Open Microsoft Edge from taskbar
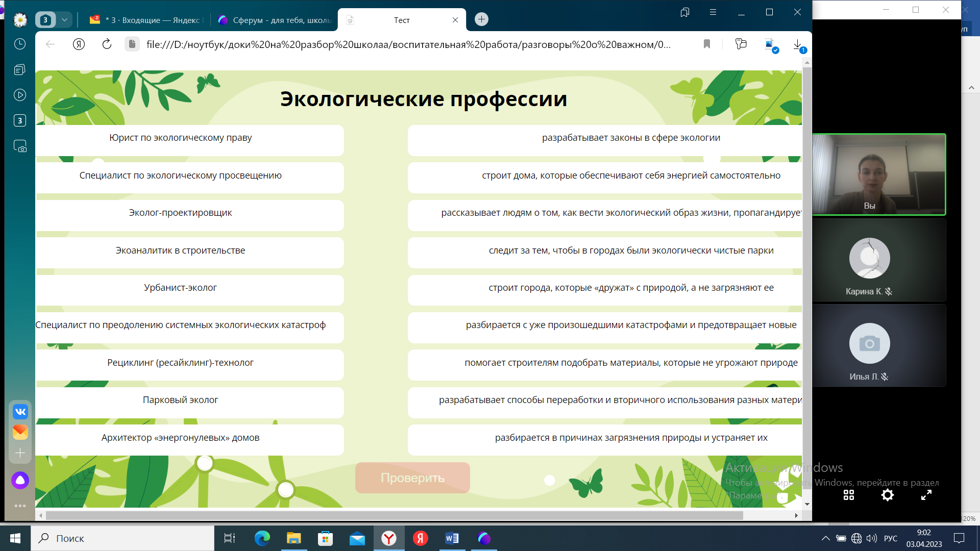This screenshot has height=551, width=980. click(262, 538)
